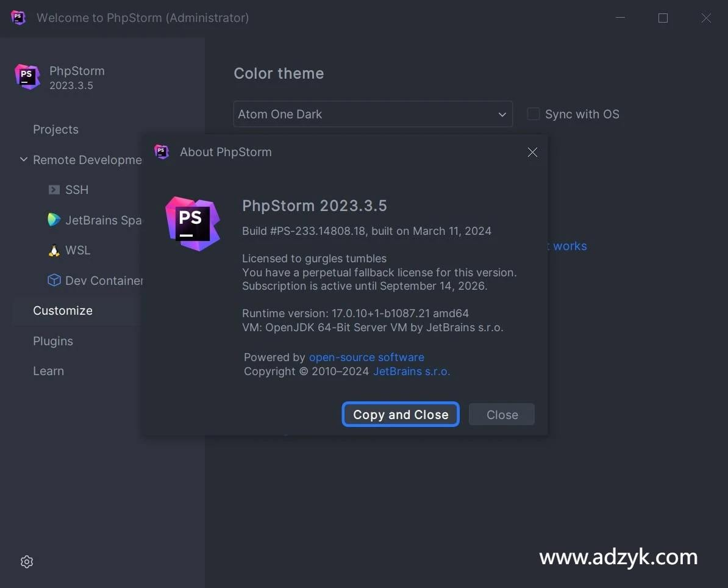Click the Dev Containers cube icon
Screen dimensions: 728x588
click(54, 280)
